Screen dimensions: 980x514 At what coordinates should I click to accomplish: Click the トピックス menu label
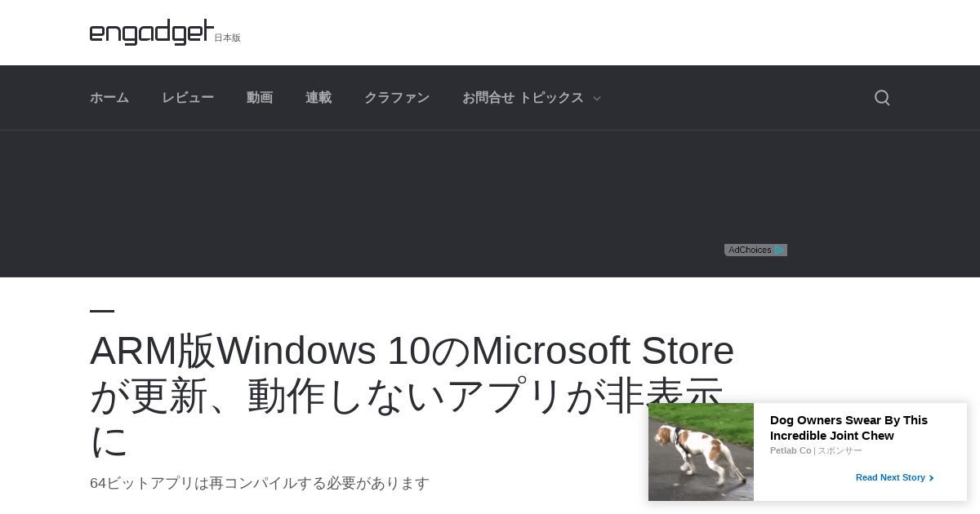click(x=551, y=98)
